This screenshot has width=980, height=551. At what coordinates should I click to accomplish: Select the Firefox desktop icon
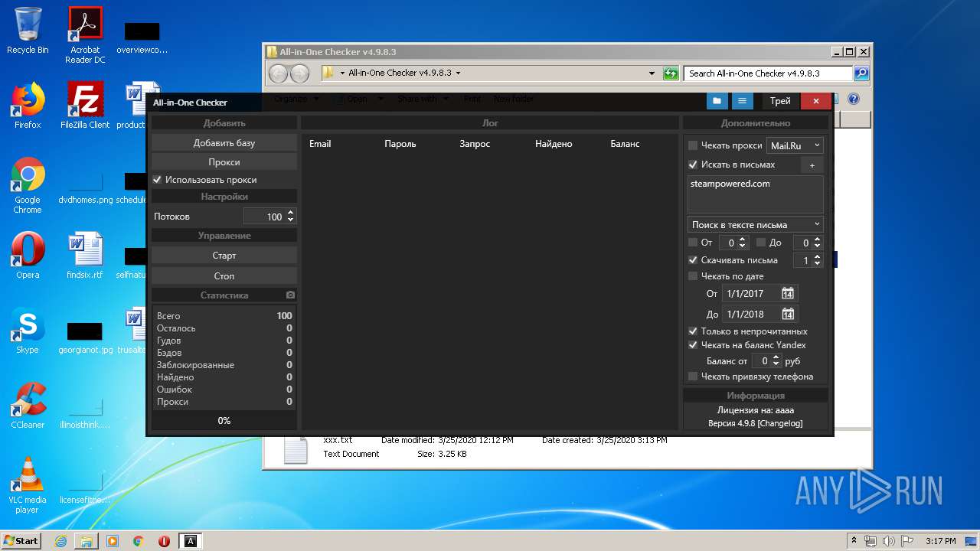point(28,106)
